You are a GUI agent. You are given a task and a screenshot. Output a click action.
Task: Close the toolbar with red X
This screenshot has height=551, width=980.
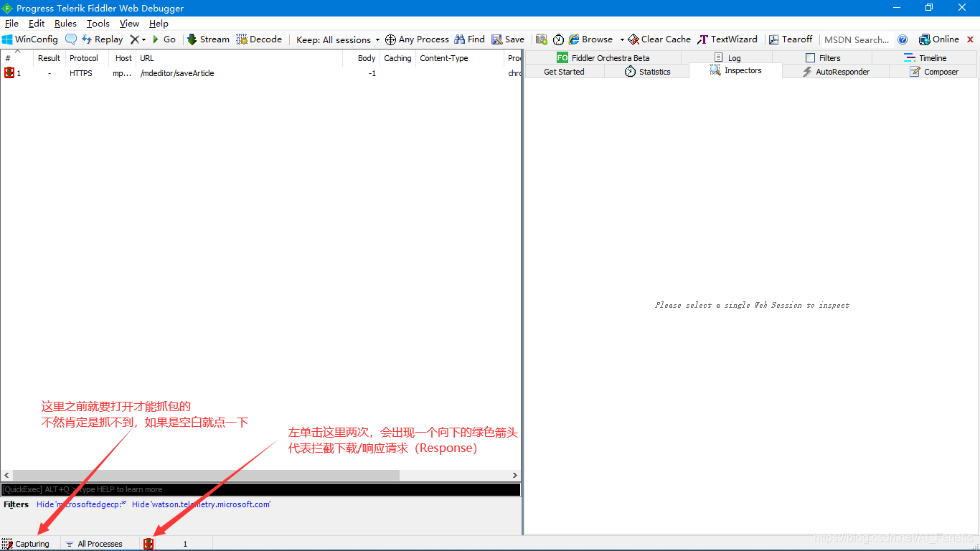click(x=971, y=39)
